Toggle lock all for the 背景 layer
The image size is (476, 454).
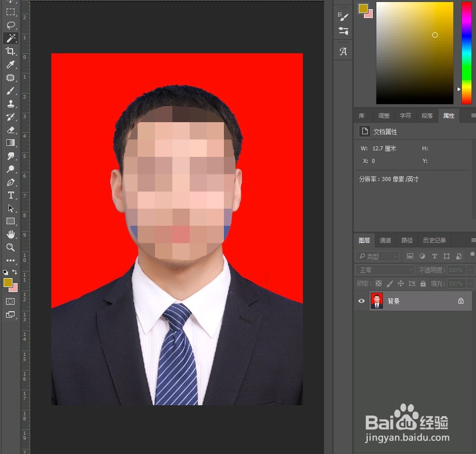pyautogui.click(x=423, y=283)
